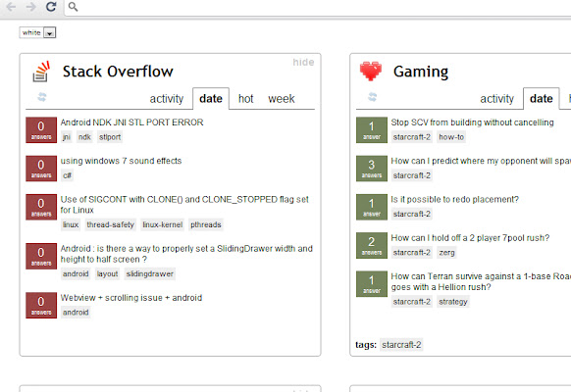Click the address bar search magnifier icon
Image resolution: width=571 pixels, height=392 pixels.
click(73, 7)
